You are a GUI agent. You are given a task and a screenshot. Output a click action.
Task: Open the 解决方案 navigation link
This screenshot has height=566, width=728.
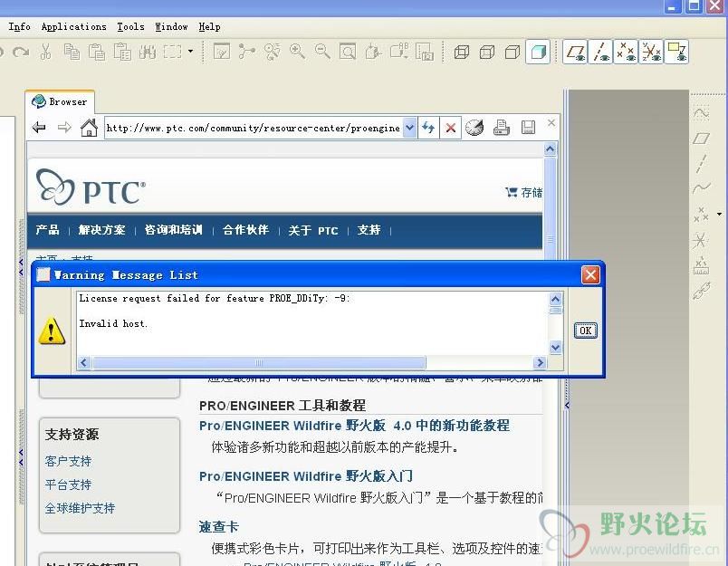click(x=101, y=230)
